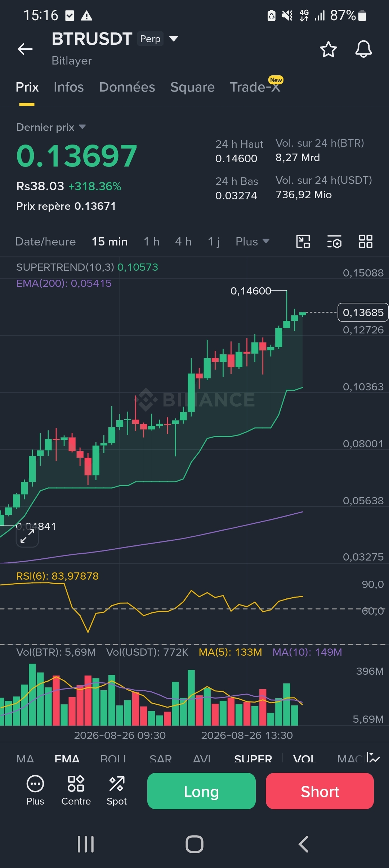Viewport: 389px width, 868px height.
Task: Switch to the Square tab
Action: 192,87
